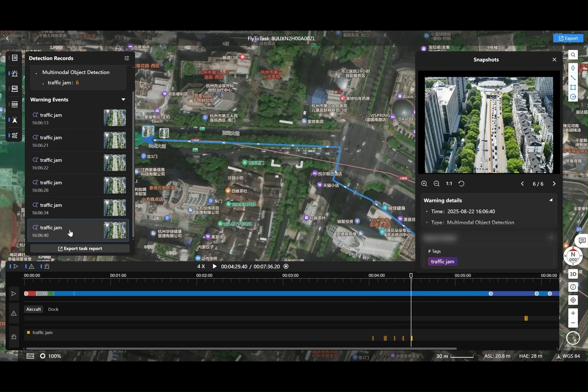The height and width of the screenshot is (392, 588).
Task: Open the SDR panel in sidebar
Action: pos(14,104)
